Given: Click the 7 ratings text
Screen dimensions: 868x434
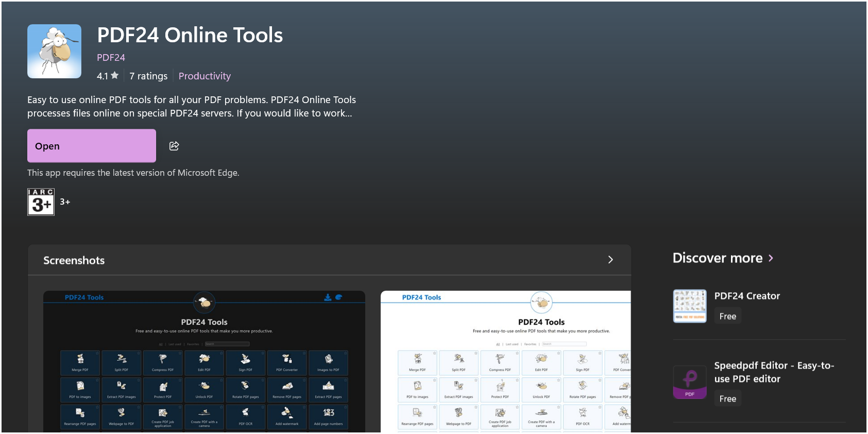Looking at the screenshot, I should click(x=148, y=76).
